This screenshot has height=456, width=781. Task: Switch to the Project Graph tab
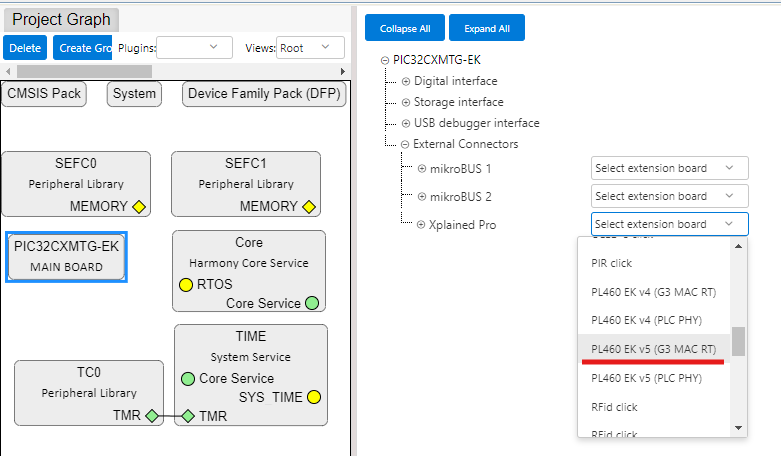[x=60, y=19]
